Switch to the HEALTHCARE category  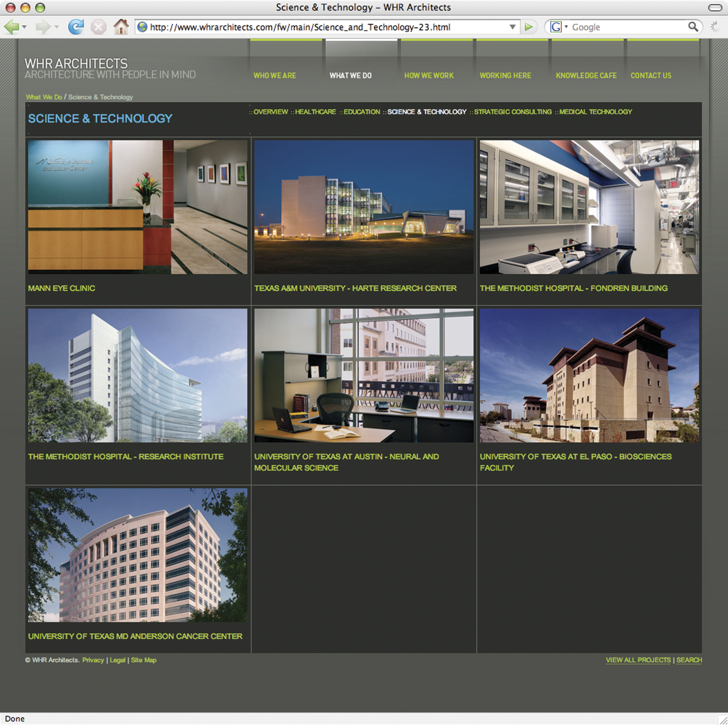315,111
